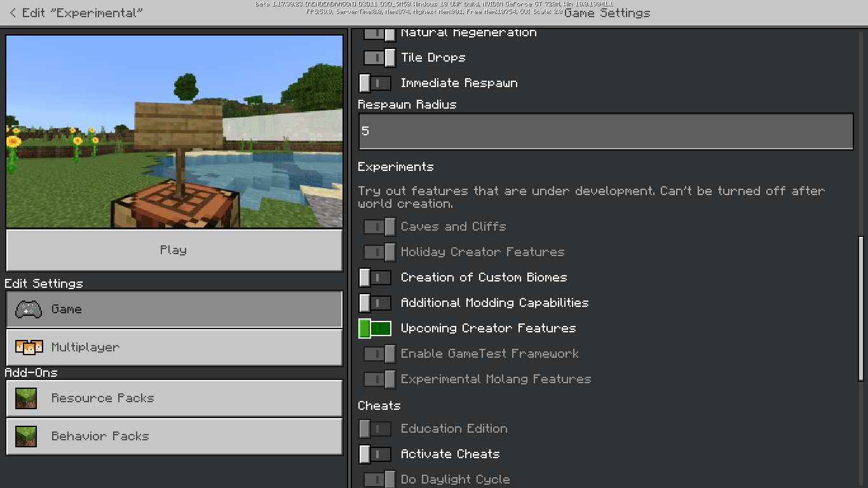Toggle Enable GameTest Framework switch
Viewport: 868px width, 488px height.
pyautogui.click(x=379, y=354)
